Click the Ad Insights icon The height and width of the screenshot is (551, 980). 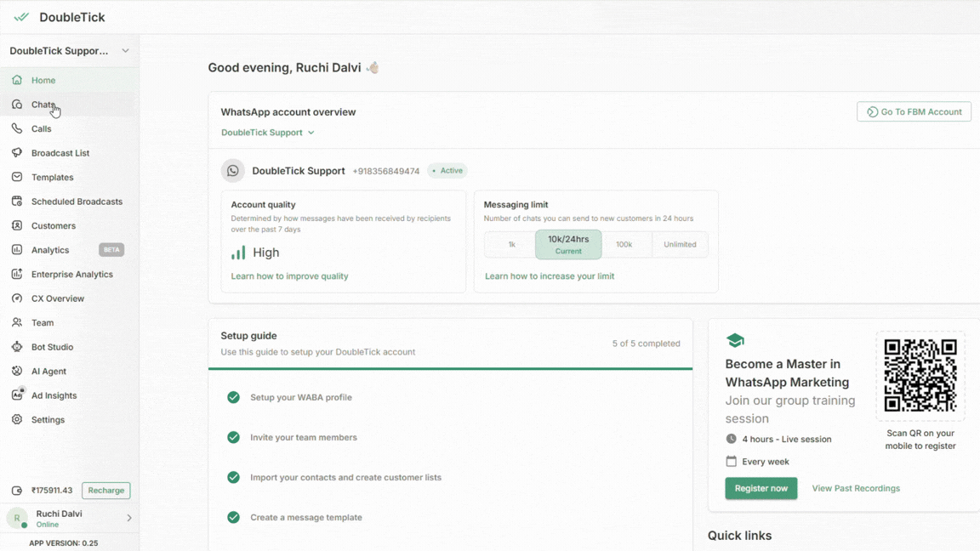[17, 395]
